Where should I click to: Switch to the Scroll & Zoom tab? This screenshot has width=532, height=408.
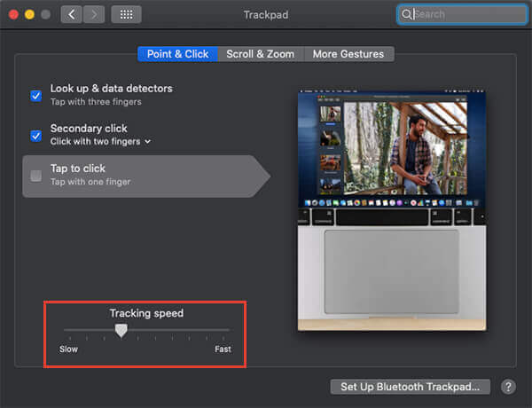(260, 54)
